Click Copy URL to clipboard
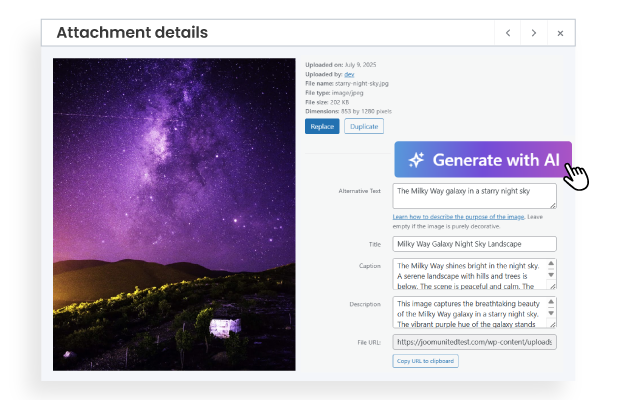 click(x=425, y=360)
